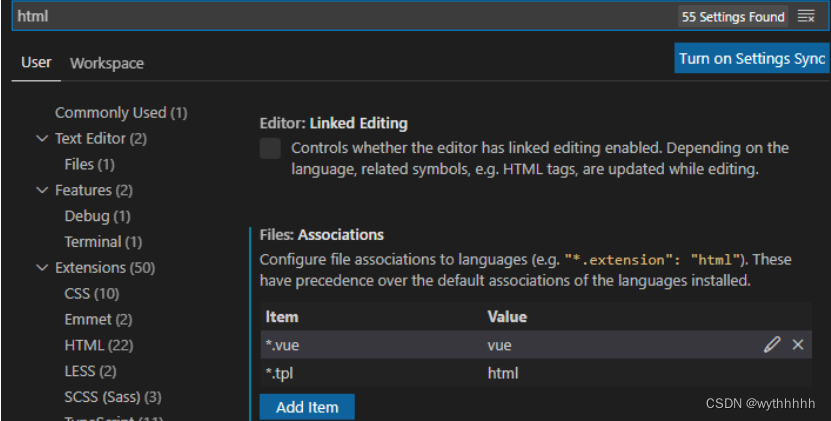Click the settings search input field
The height and width of the screenshot is (421, 831).
tap(340, 17)
